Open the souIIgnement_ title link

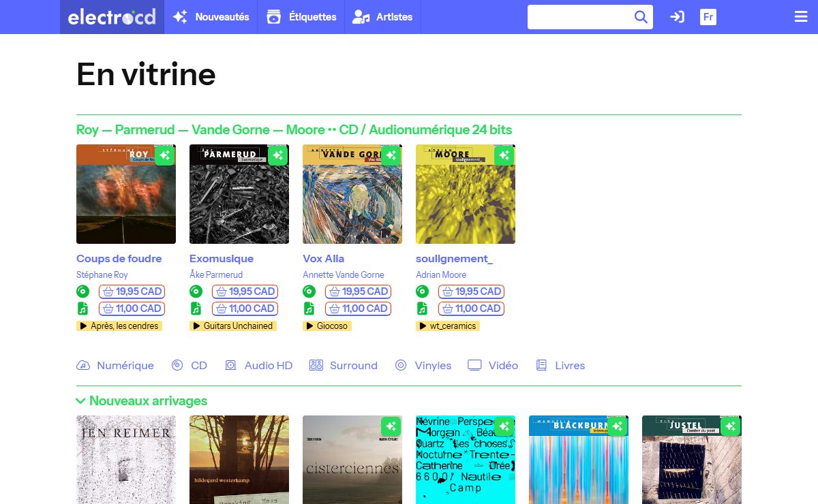coord(454,259)
